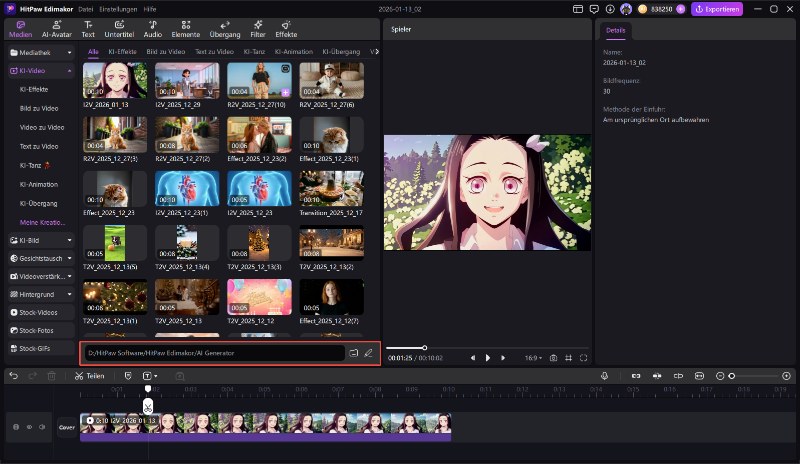Expand the Mediathek dropdown
Screen dimensions: 800x464
pos(40,52)
